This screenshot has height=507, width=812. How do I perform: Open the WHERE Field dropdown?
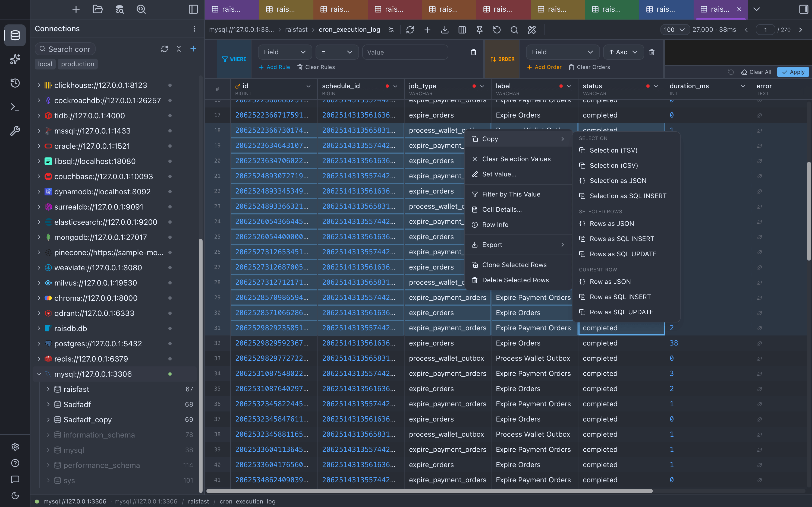(x=285, y=52)
